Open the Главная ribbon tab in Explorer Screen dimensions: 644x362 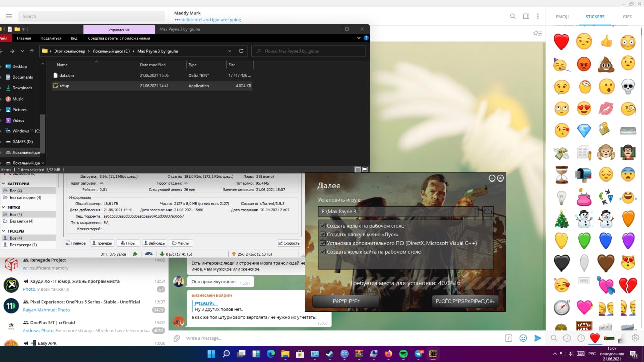[x=24, y=38]
